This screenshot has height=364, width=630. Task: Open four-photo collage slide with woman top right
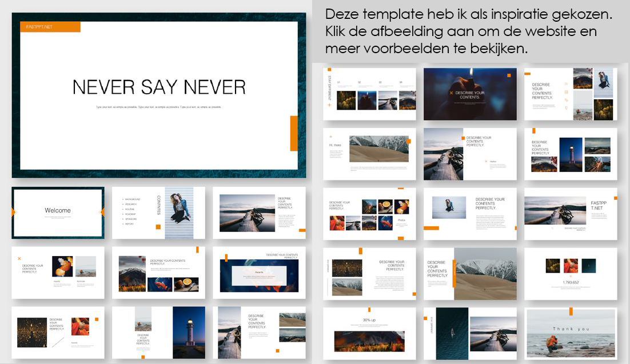point(571,94)
